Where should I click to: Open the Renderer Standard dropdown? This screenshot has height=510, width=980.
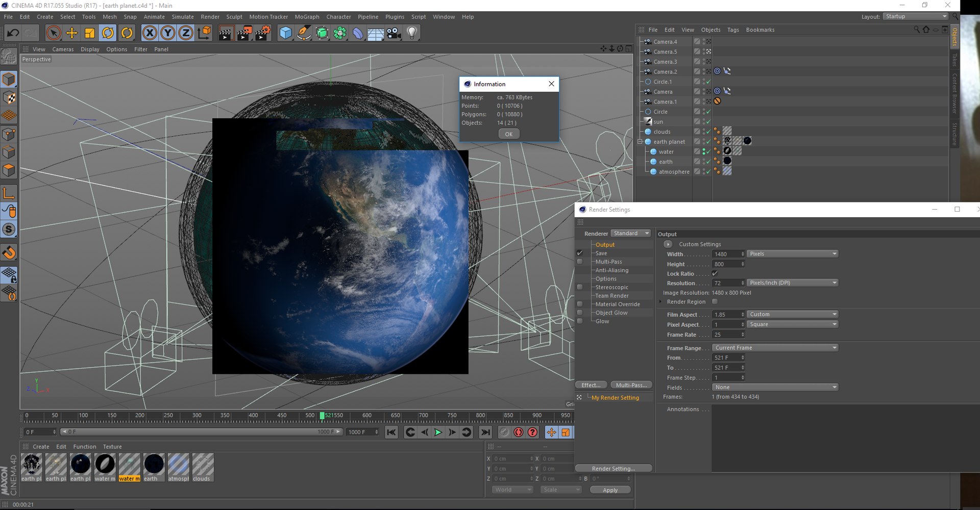click(x=631, y=233)
